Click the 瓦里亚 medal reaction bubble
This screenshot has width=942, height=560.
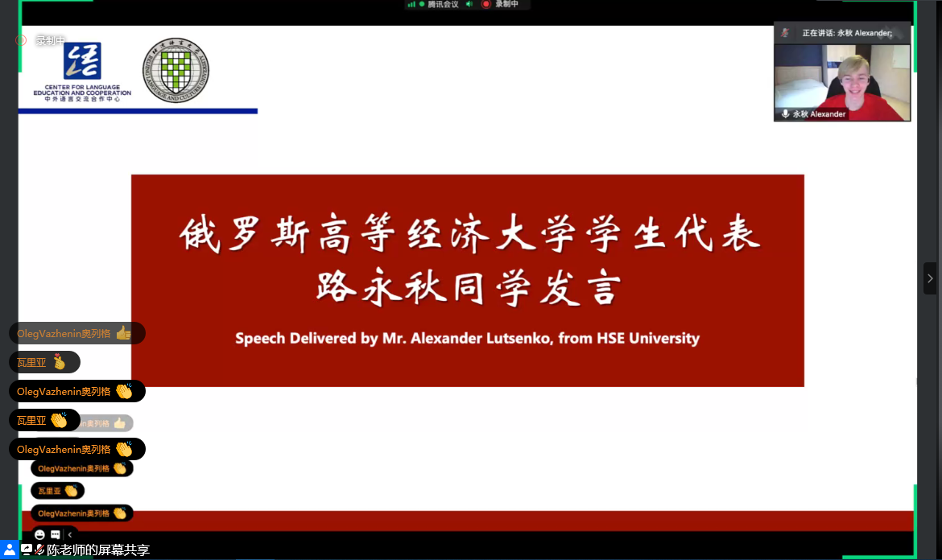pyautogui.click(x=44, y=362)
